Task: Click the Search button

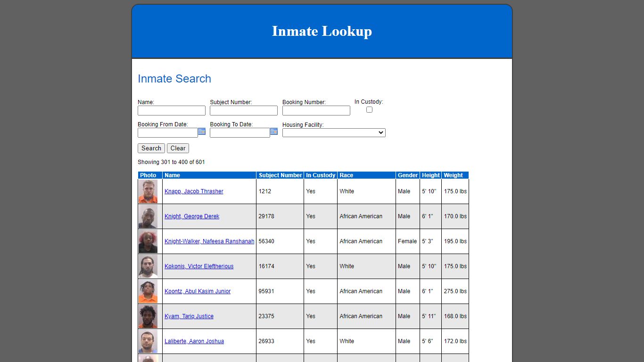Action: click(151, 148)
